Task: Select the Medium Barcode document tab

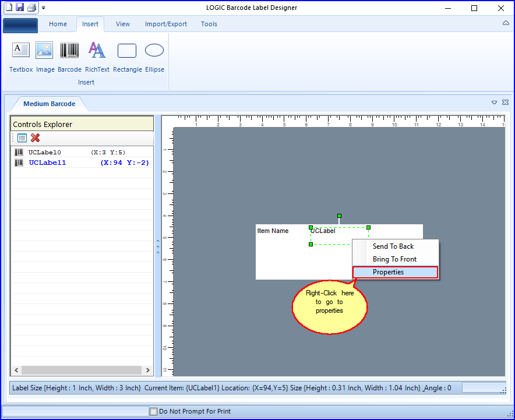Action: [x=50, y=104]
